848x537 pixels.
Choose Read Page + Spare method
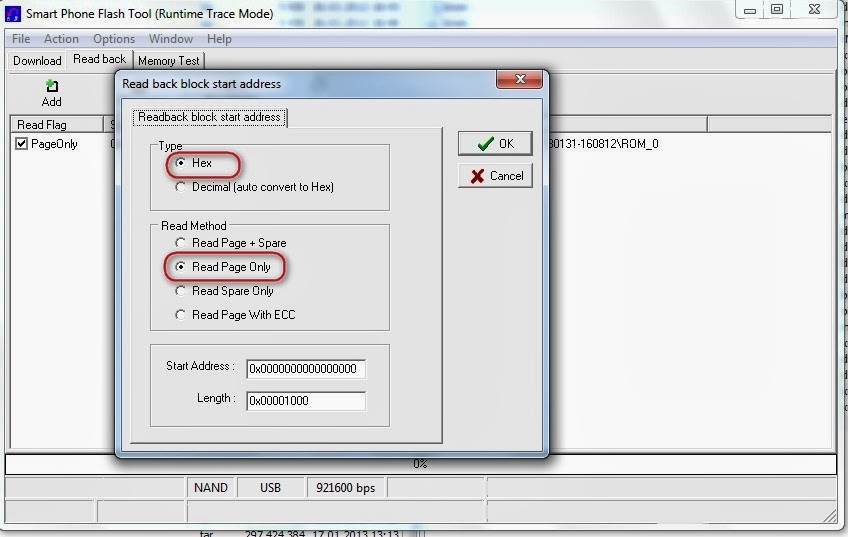pos(181,243)
